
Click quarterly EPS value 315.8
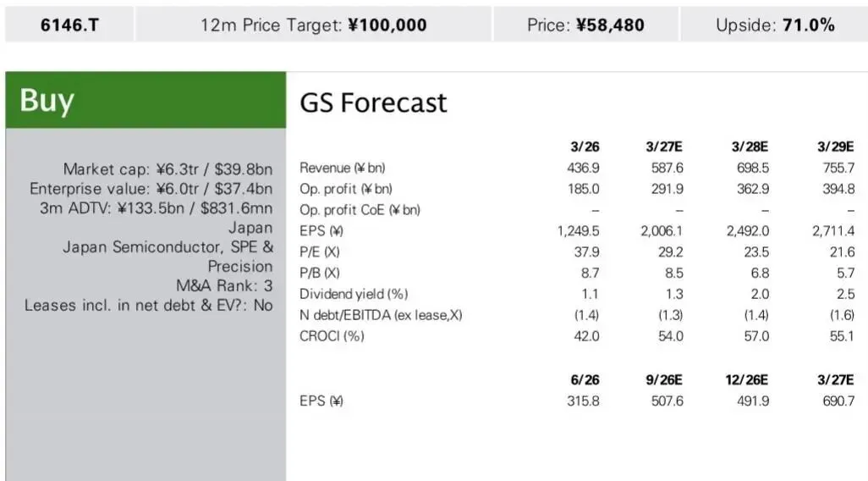tap(583, 401)
